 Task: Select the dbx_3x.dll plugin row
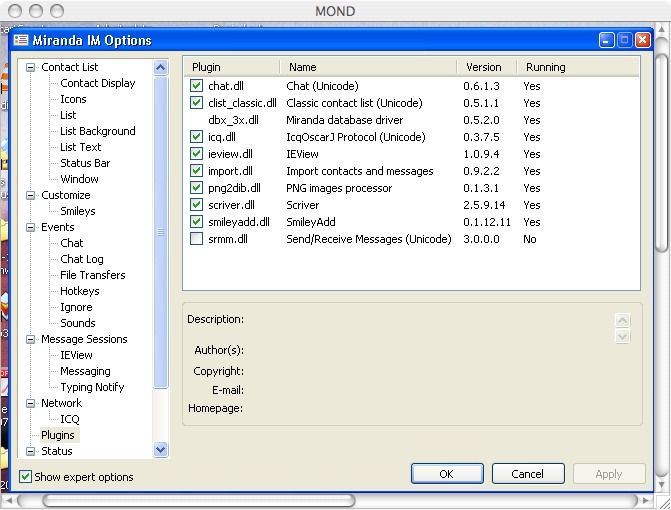tap(233, 120)
